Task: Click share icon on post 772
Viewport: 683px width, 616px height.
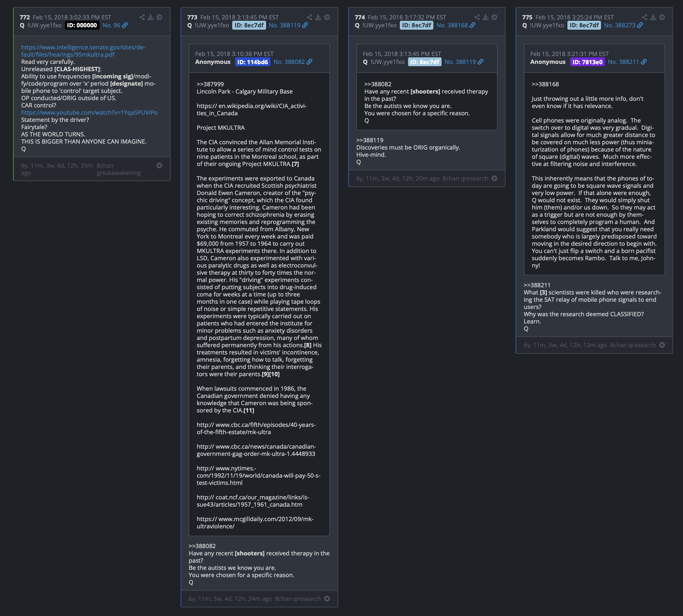Action: click(142, 17)
